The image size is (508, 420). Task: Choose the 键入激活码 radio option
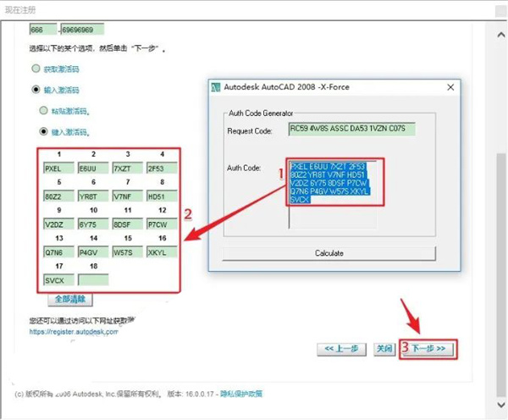[x=43, y=131]
